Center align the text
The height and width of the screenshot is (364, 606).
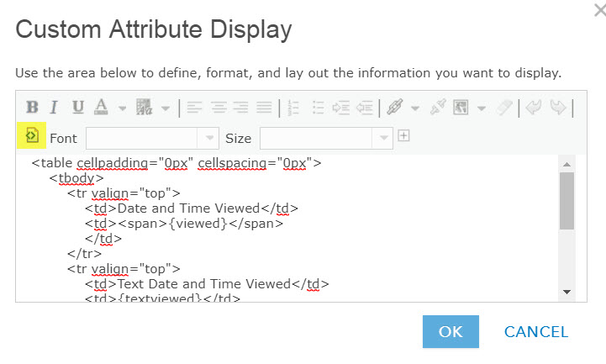coord(219,108)
